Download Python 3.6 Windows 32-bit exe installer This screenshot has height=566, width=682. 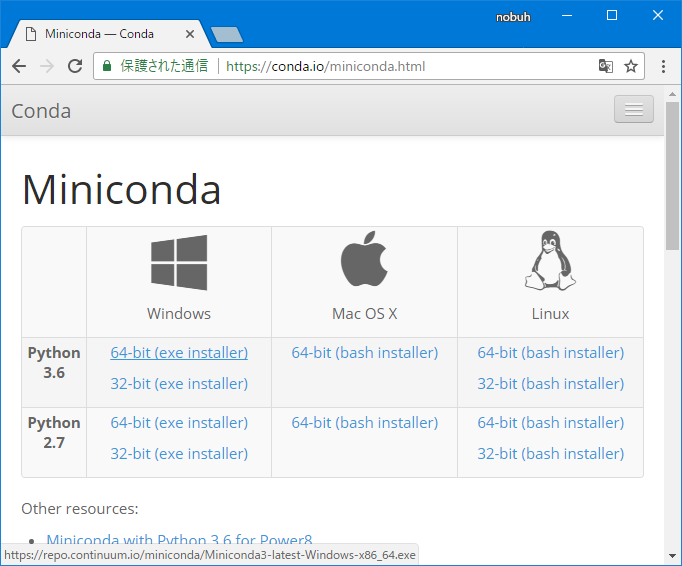tap(179, 384)
